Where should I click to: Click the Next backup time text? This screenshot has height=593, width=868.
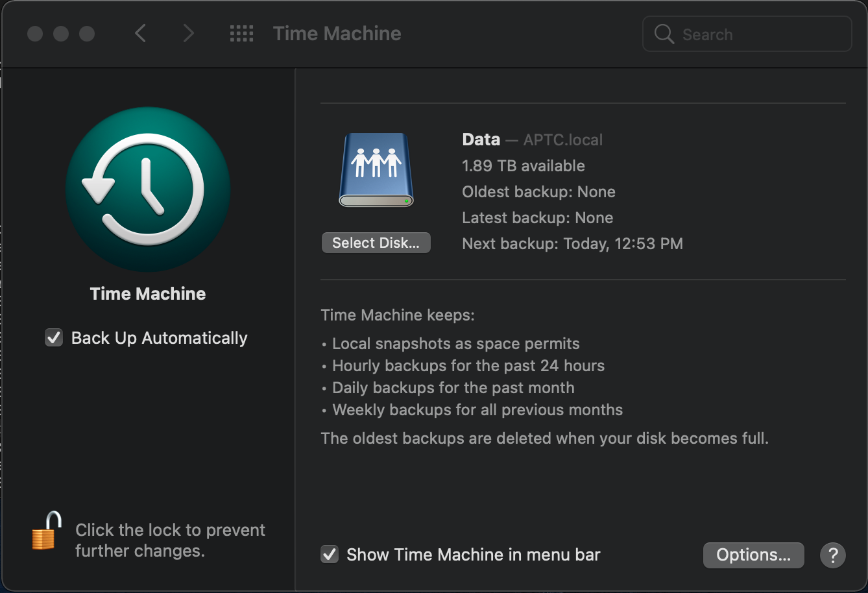pyautogui.click(x=572, y=244)
